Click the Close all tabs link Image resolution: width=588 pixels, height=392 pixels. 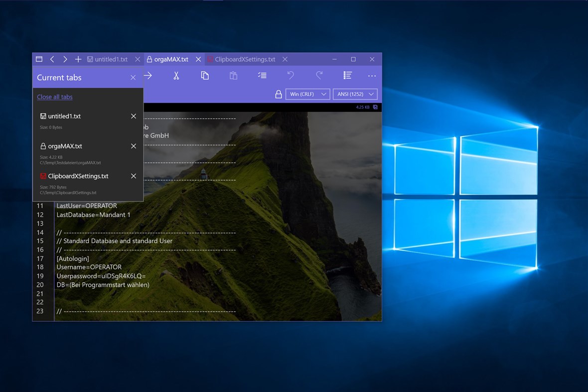click(54, 97)
